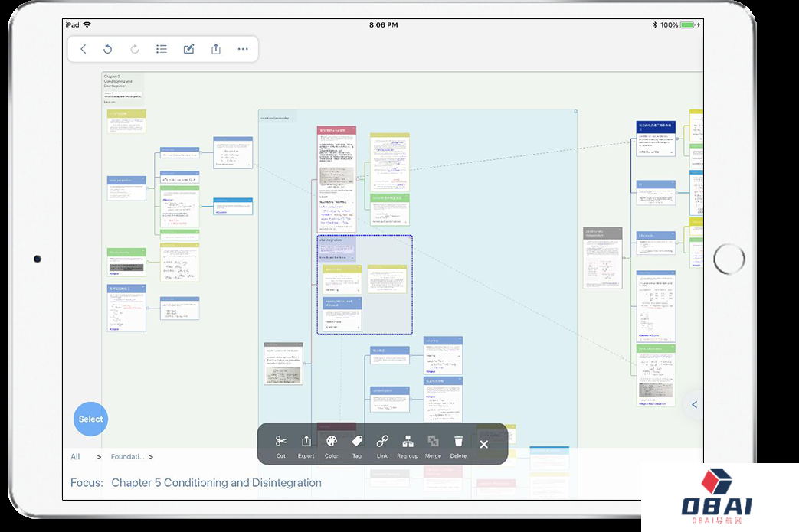Open the more options ellipsis menu

pos(243,49)
